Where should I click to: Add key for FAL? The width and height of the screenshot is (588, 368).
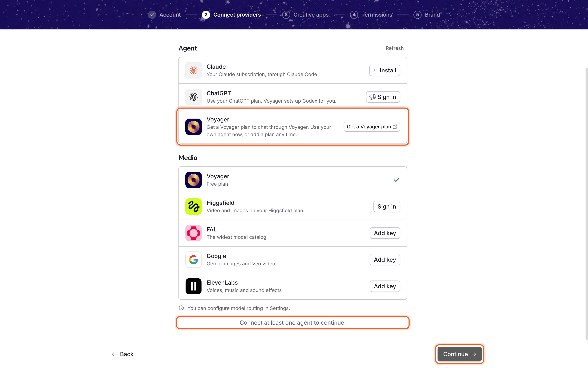click(385, 233)
